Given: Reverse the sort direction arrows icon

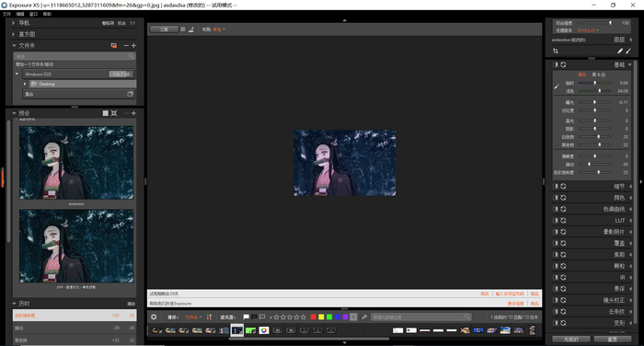Looking at the screenshot, I should click(x=209, y=317).
